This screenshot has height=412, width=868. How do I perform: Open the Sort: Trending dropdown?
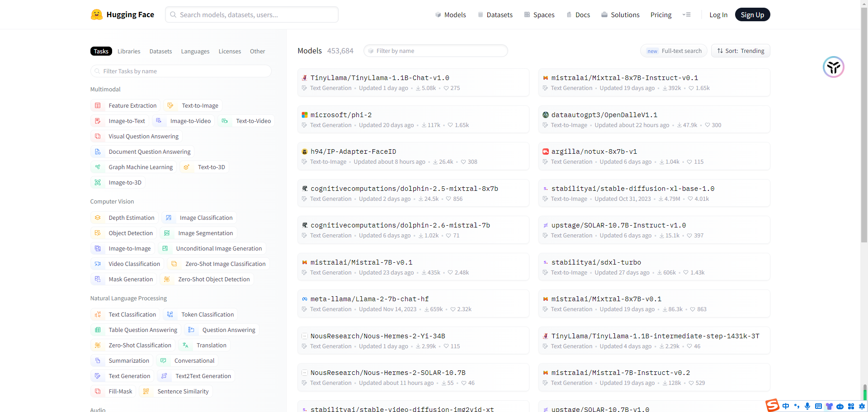(x=741, y=51)
